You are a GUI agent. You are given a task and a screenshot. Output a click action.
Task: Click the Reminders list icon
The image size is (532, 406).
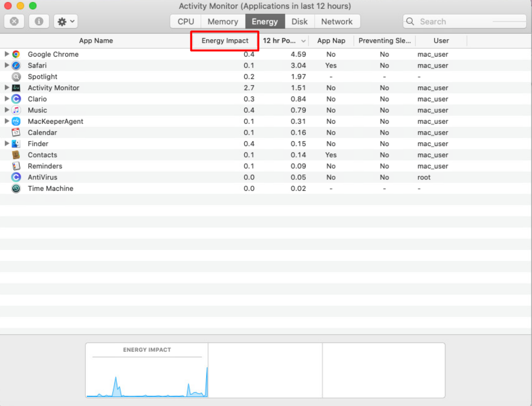pos(16,166)
